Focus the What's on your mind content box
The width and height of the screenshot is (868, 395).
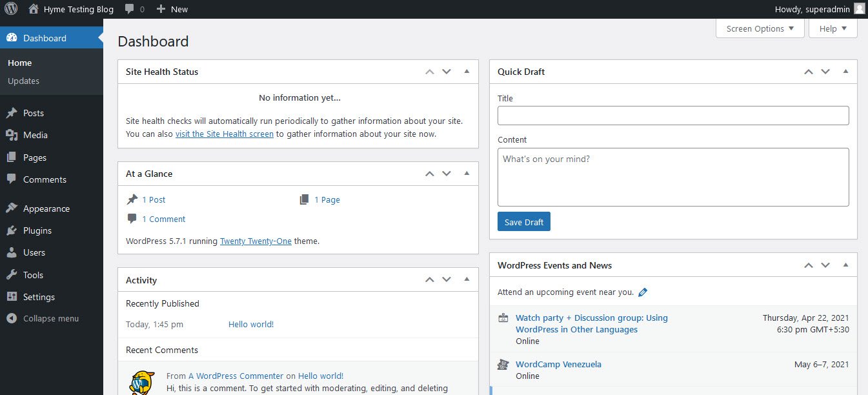673,177
